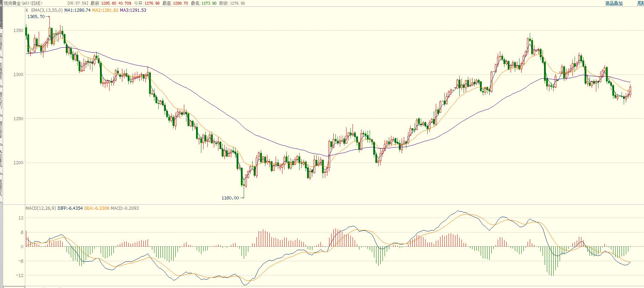Click the 1365.70 high price marker
Image resolution: width=644 pixels, height=288 pixels.
point(36,17)
